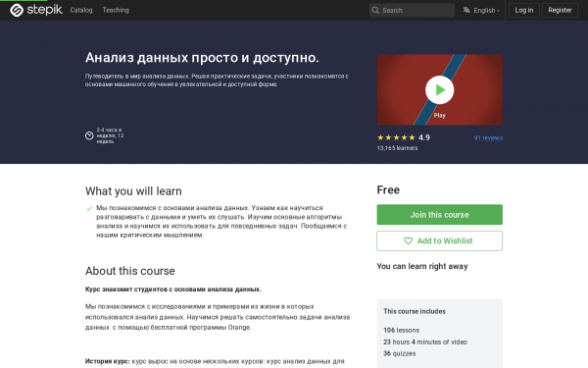
Task: Open the course preview thumbnail
Action: click(439, 89)
